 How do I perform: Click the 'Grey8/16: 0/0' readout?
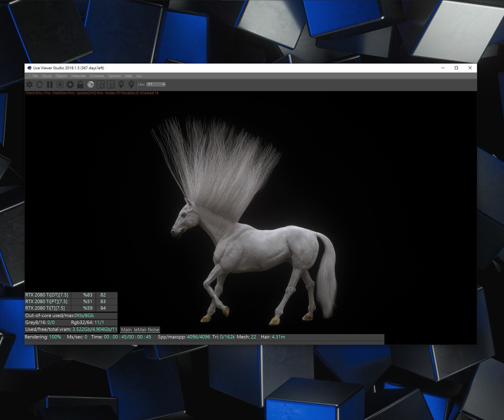pos(40,322)
